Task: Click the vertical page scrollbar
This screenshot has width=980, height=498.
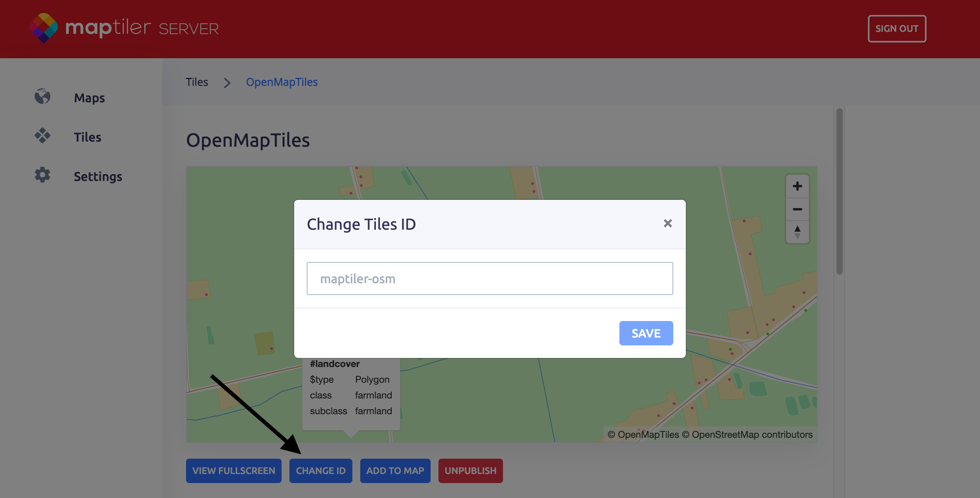Action: pos(839,192)
